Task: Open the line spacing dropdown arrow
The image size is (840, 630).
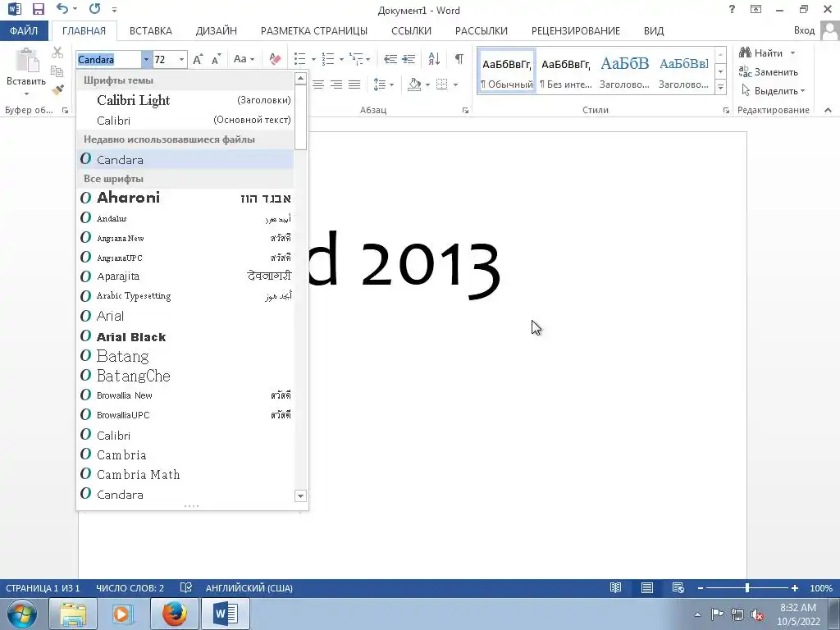Action: (391, 84)
